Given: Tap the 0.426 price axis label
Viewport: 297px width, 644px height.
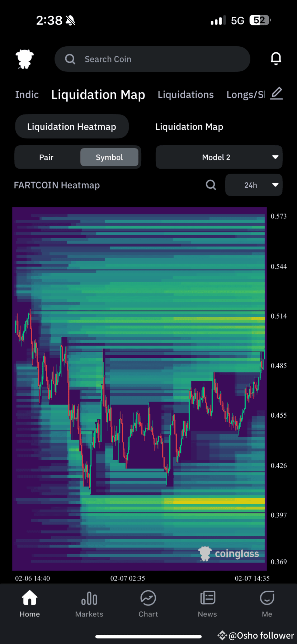Looking at the screenshot, I should [279, 466].
